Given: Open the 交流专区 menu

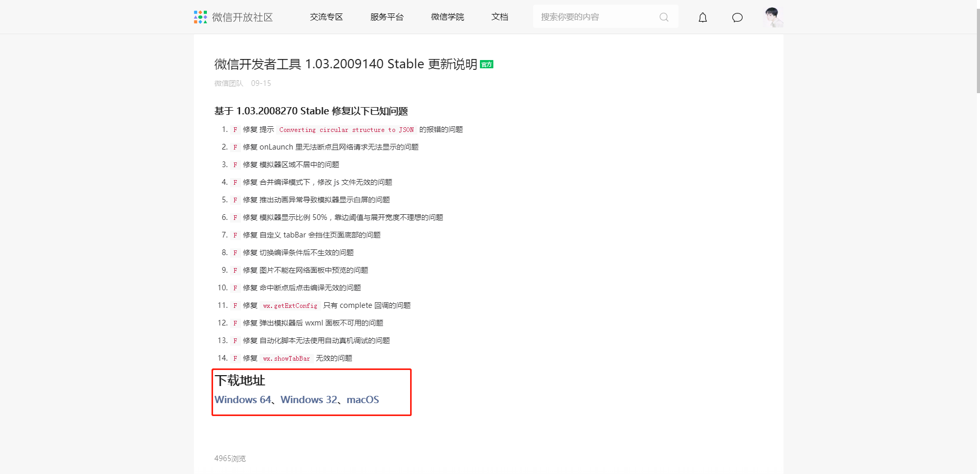Looking at the screenshot, I should click(x=326, y=17).
